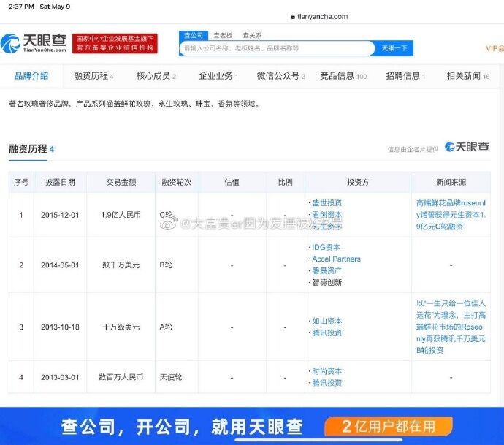Click the 2013-10-18 date cell
This screenshot has width=504, height=445.
60,327
